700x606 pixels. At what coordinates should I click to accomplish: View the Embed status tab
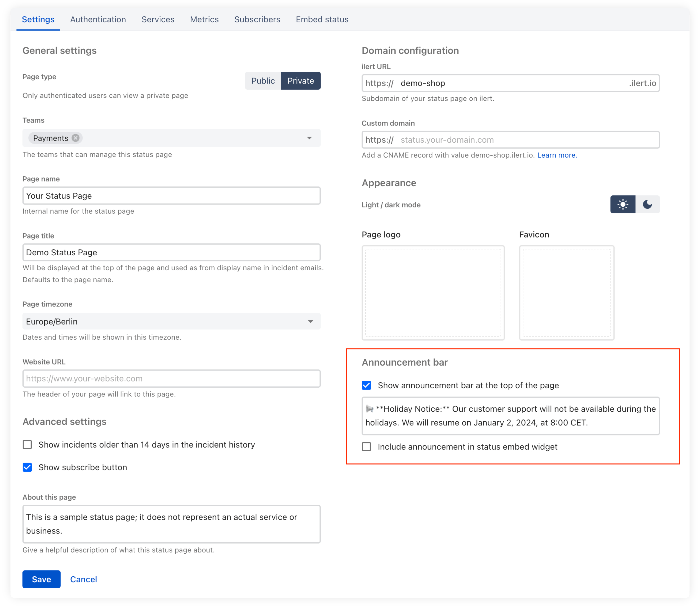[322, 20]
